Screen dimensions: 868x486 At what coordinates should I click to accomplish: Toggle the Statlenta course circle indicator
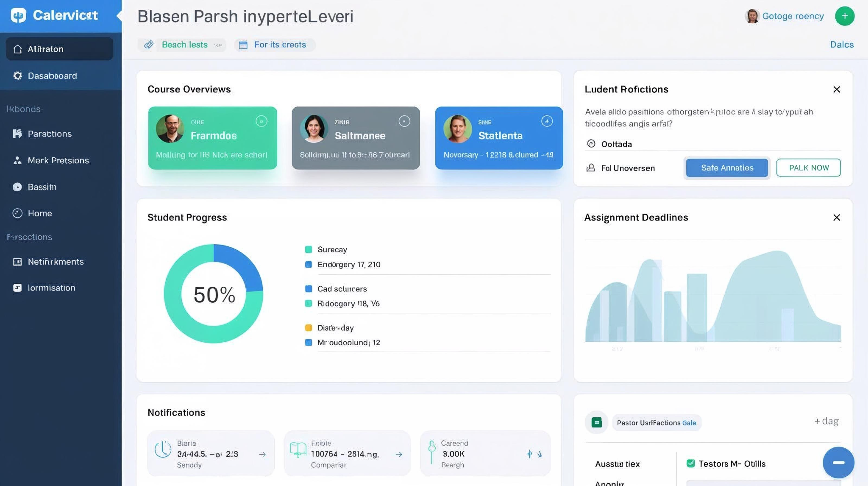(547, 121)
